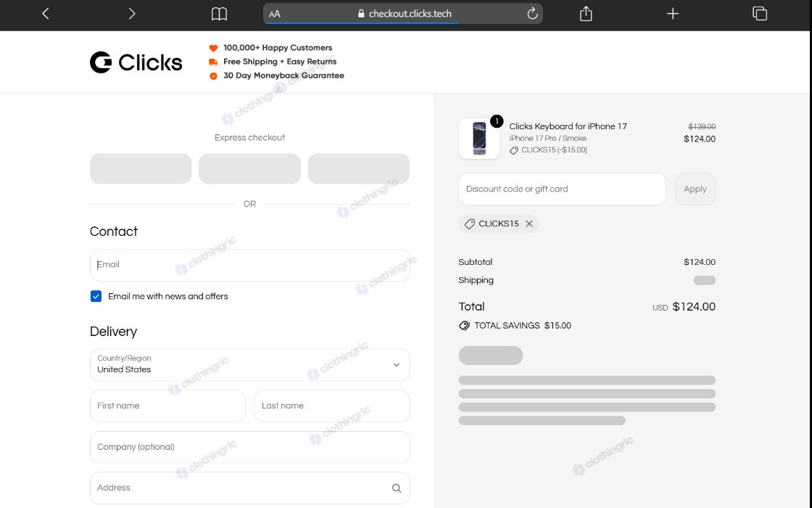This screenshot has width=812, height=508.
Task: Click the third express checkout button
Action: click(x=358, y=168)
